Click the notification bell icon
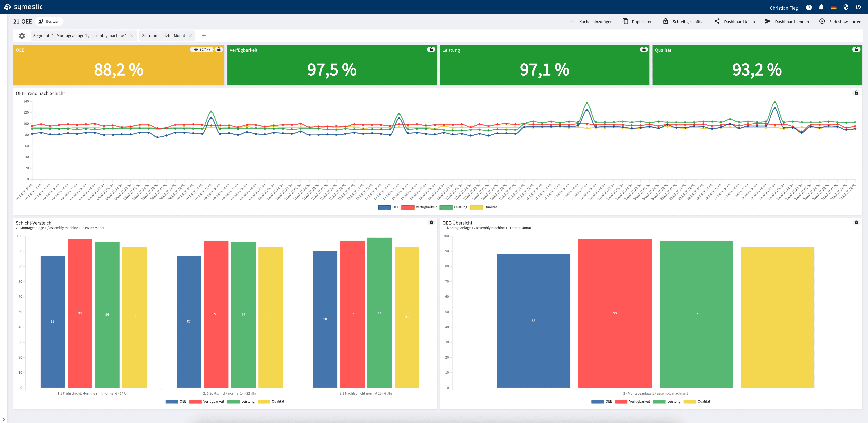The height and width of the screenshot is (423, 868). click(821, 7)
